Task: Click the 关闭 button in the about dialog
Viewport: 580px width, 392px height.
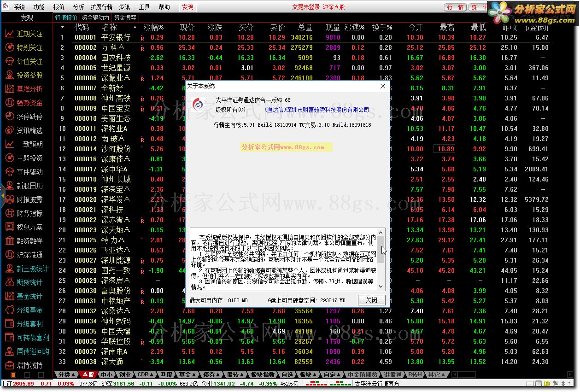Action: coord(371,300)
